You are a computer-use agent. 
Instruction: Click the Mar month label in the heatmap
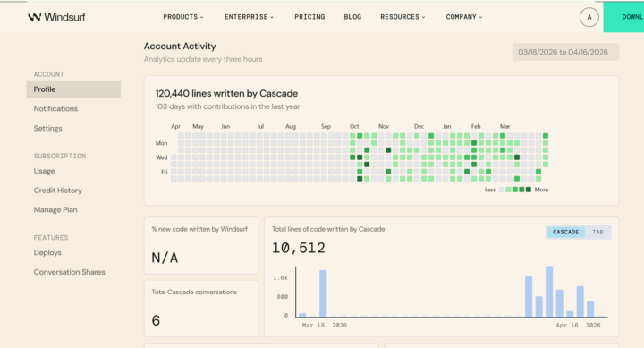coord(504,126)
